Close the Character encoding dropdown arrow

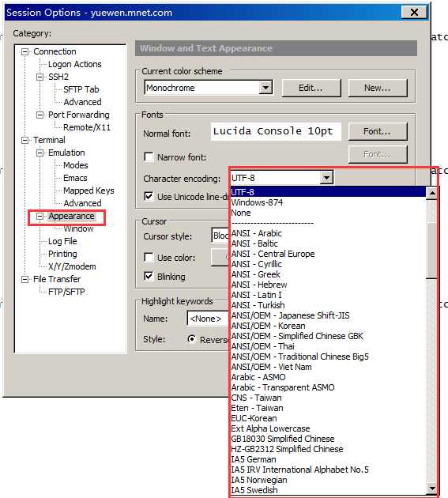(x=326, y=178)
